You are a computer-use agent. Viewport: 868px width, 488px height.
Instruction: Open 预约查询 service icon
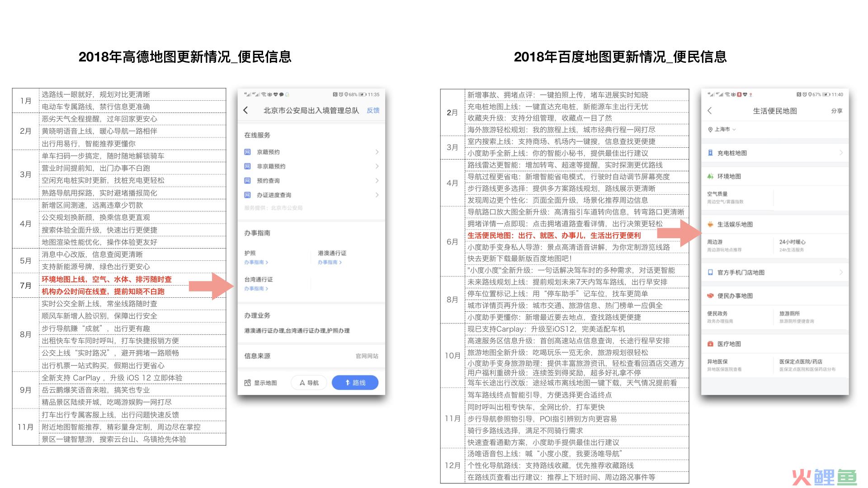(247, 181)
